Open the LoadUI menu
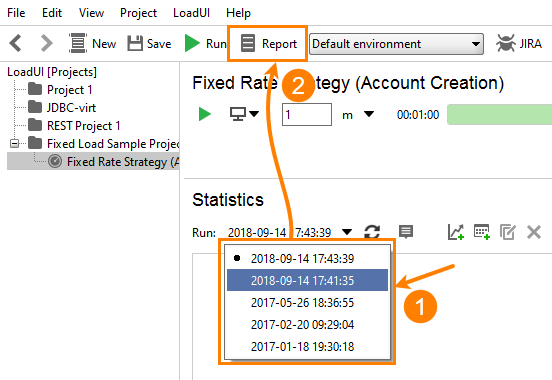552x380 pixels. (x=191, y=13)
